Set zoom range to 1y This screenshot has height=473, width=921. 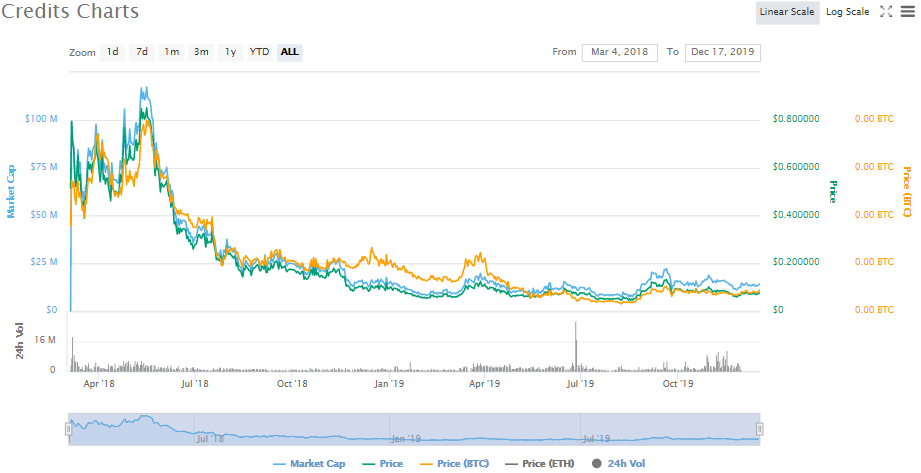click(230, 52)
